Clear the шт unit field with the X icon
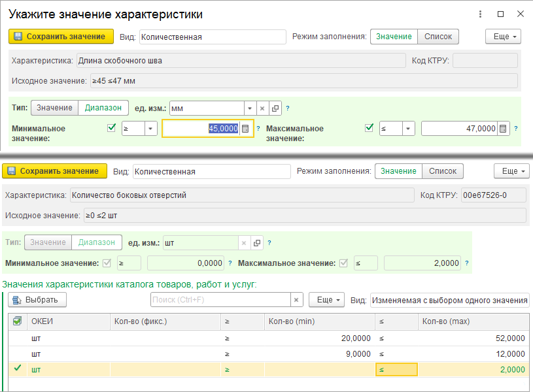The image size is (533, 392). pos(244,243)
